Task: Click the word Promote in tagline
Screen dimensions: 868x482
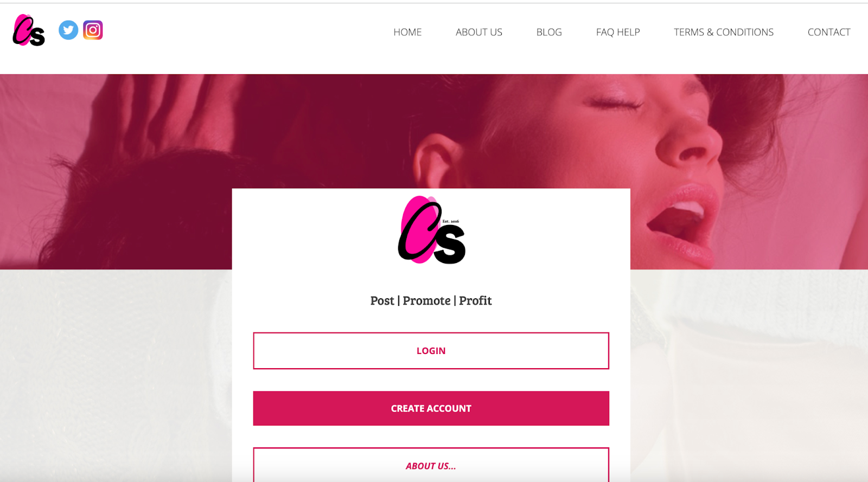Action: tap(426, 301)
